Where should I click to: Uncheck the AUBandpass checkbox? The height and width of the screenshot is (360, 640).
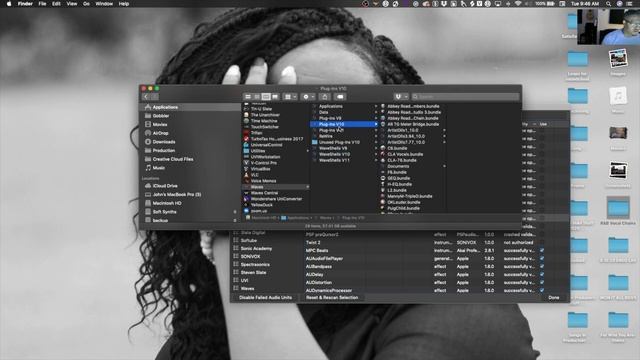(542, 267)
